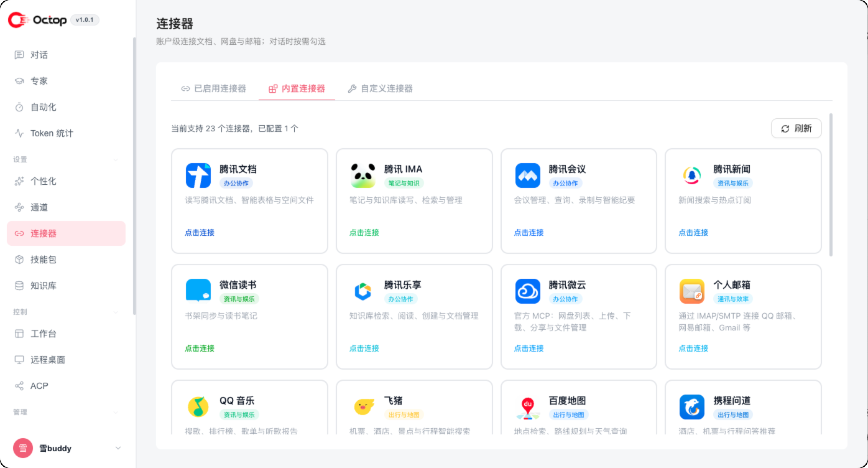Collapse the 设置 section in sidebar
Image resolution: width=868 pixels, height=468 pixels.
(x=115, y=159)
